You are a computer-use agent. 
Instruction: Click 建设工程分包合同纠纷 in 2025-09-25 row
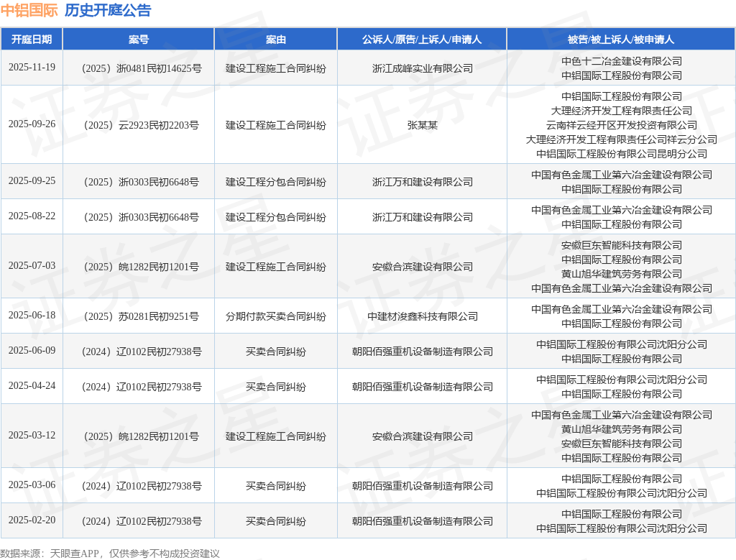click(x=275, y=182)
